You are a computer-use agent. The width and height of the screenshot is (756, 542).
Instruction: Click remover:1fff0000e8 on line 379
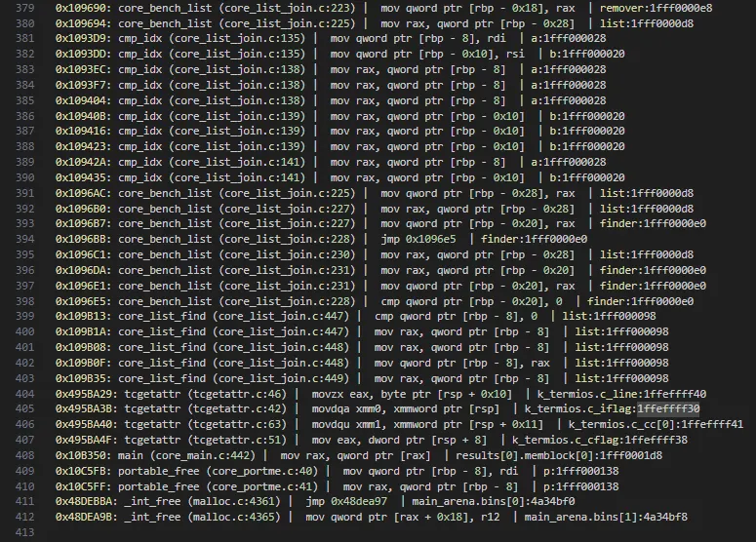(x=656, y=8)
